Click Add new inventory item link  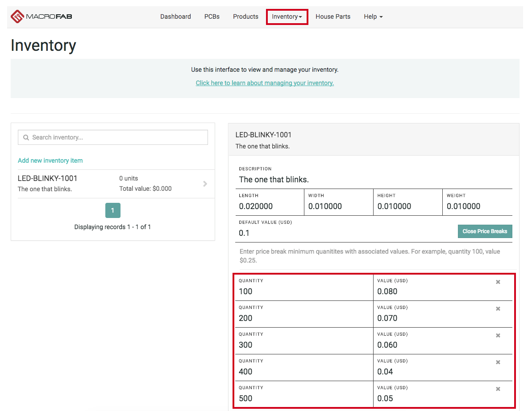coord(50,160)
